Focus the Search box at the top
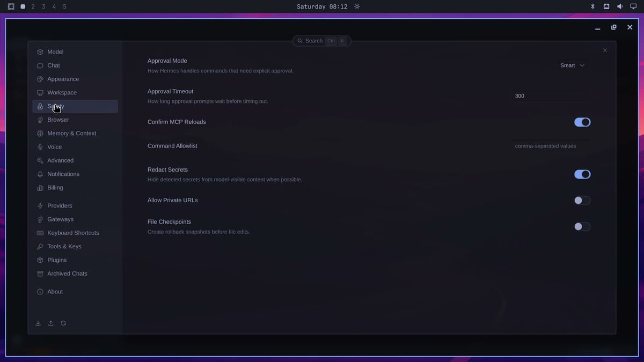Screen dimensions: 644x362 (x=322, y=41)
